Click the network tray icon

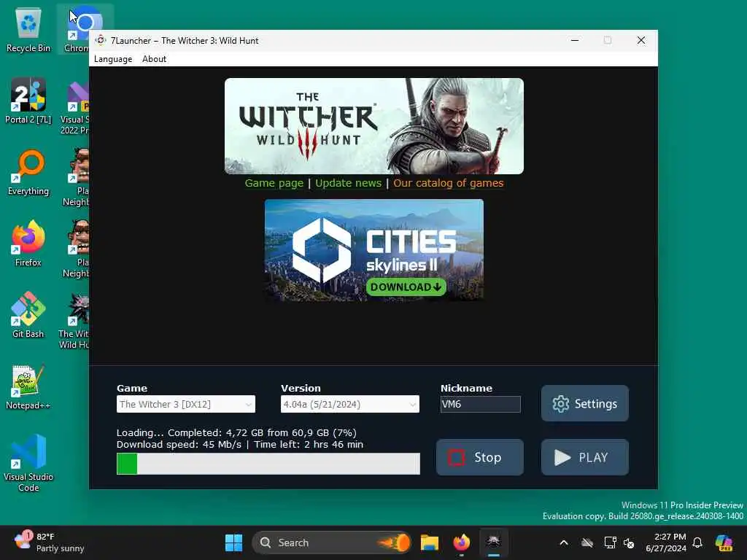[x=610, y=542]
